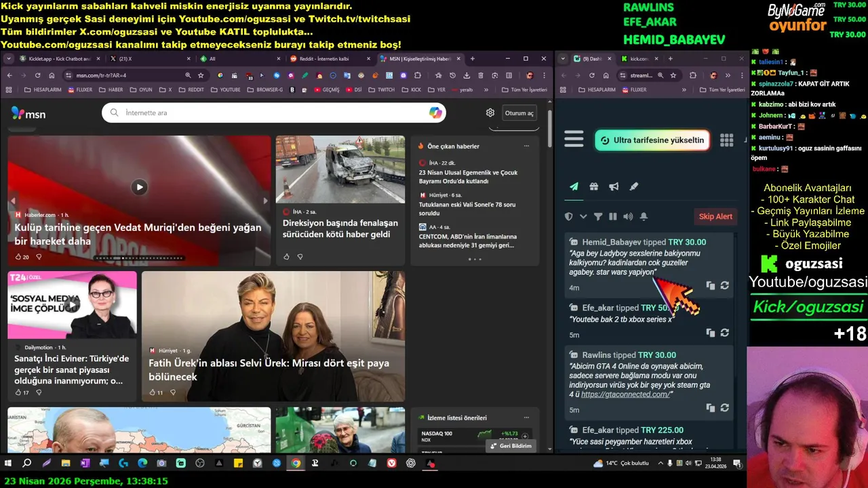
Task: Copy the Rawlins tip message
Action: coord(710,407)
